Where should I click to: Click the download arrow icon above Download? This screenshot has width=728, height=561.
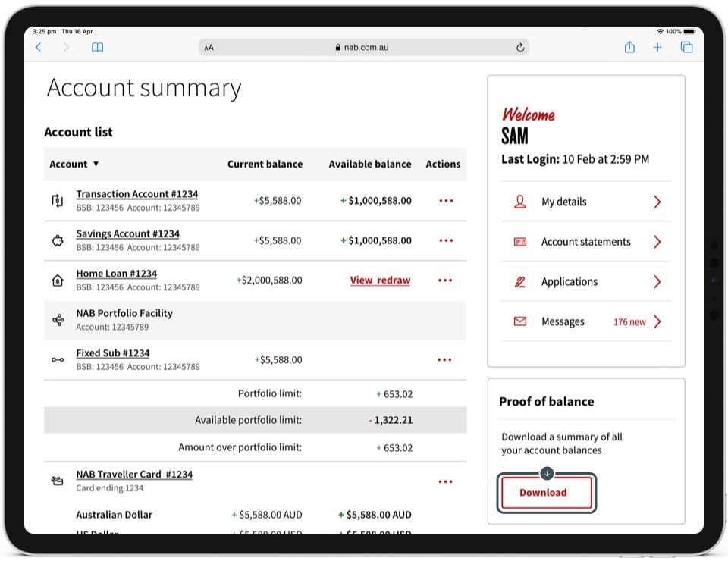[547, 474]
